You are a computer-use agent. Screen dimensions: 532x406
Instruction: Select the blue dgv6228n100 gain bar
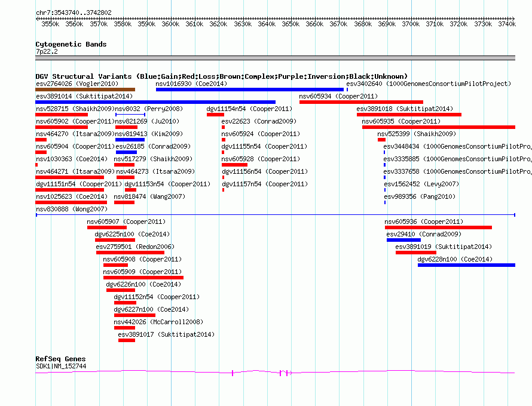pos(466,265)
